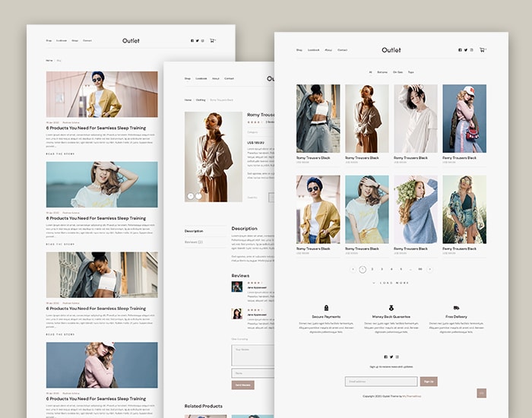
Task: Select the All filter tab
Action: coord(371,72)
